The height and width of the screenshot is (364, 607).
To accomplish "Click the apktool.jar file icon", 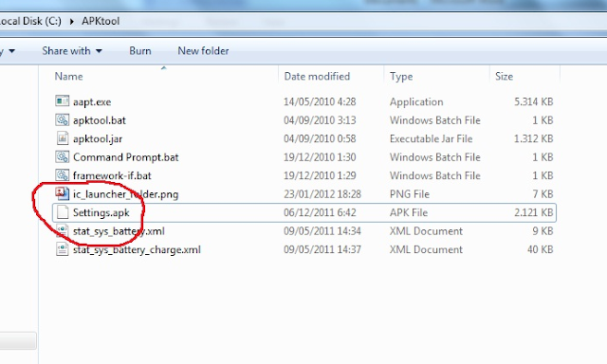I will click(x=63, y=138).
